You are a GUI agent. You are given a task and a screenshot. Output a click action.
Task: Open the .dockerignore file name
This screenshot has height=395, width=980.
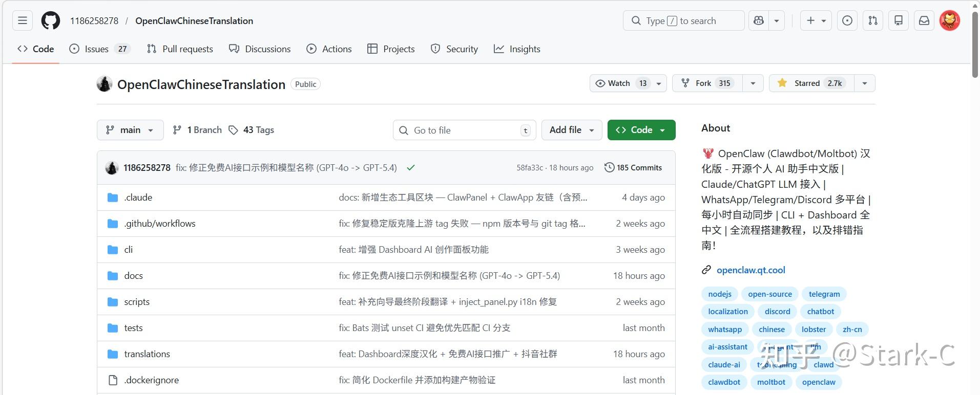(x=152, y=380)
